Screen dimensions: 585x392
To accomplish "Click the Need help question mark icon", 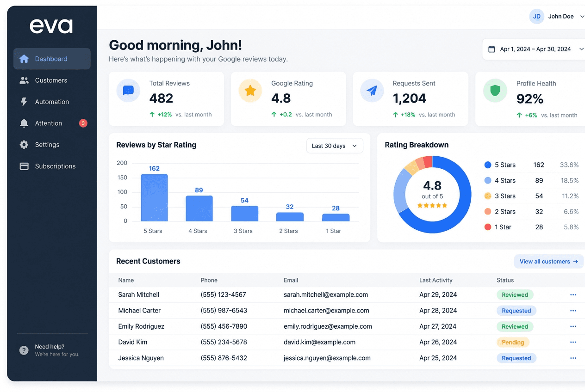I will click(x=24, y=350).
